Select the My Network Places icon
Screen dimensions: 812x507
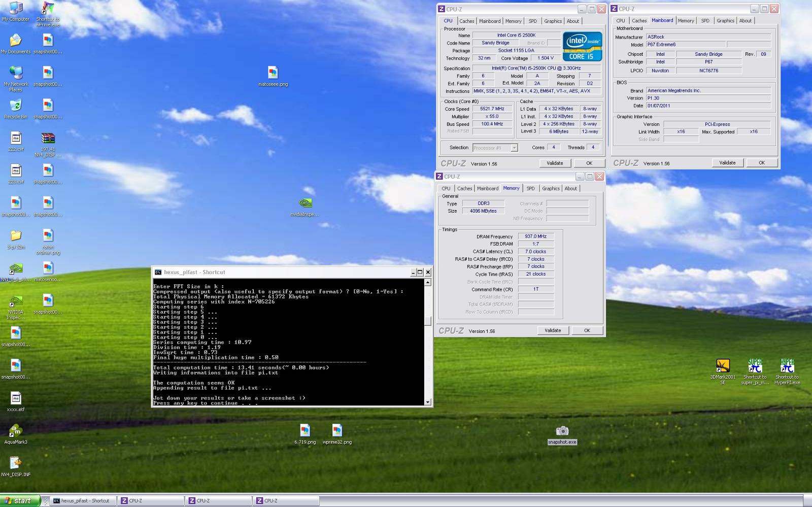click(16, 79)
